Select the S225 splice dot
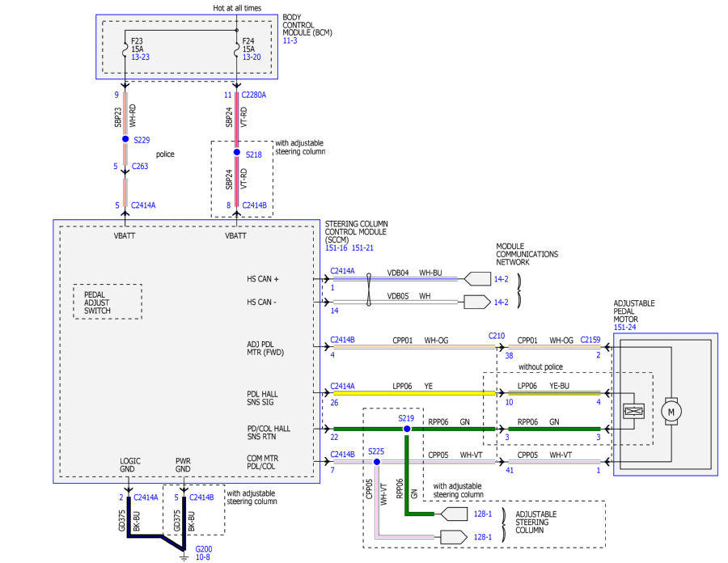 click(377, 462)
